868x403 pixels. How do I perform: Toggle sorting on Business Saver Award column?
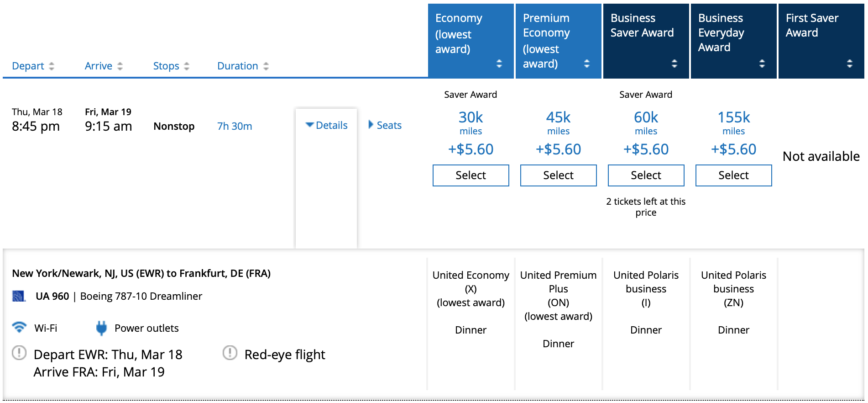(x=675, y=64)
